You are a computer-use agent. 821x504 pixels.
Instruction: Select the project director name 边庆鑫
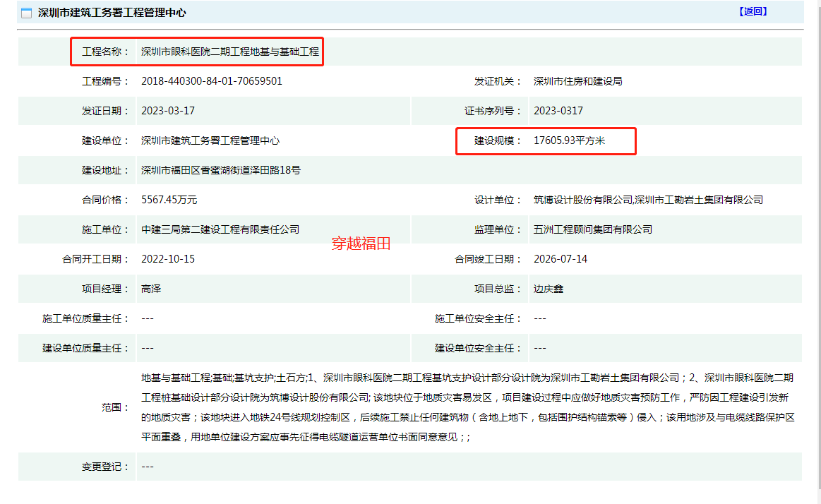549,289
